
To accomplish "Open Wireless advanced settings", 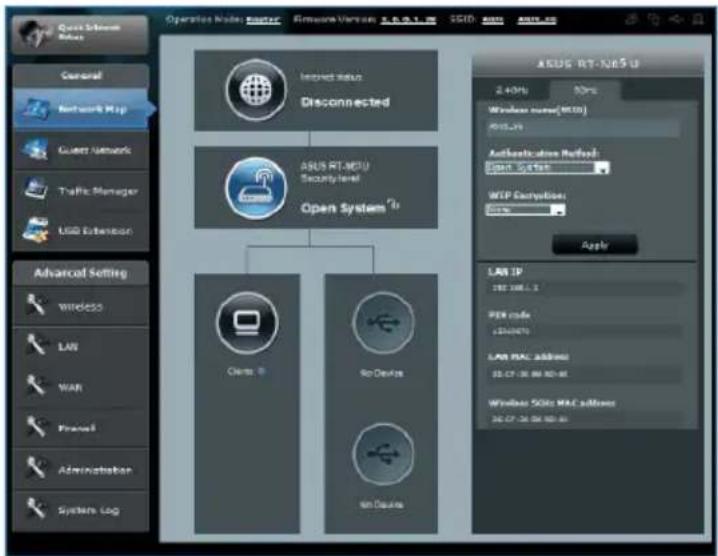I will [82, 306].
